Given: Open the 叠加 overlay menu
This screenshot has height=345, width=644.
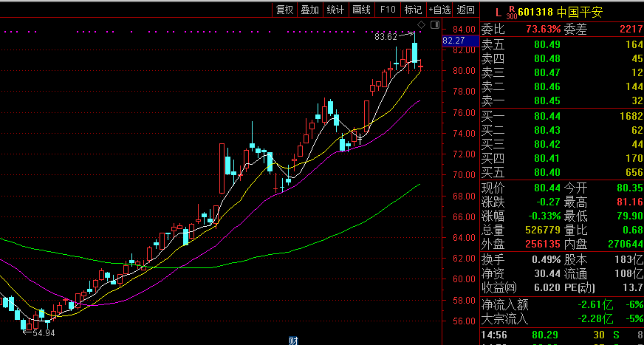Looking at the screenshot, I should click(310, 10).
